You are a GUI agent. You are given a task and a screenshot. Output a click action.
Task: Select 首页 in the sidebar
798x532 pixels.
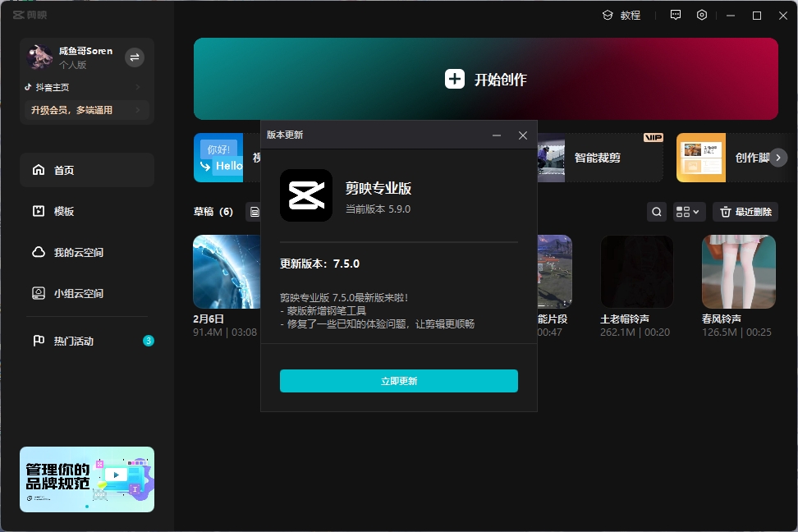pyautogui.click(x=86, y=170)
